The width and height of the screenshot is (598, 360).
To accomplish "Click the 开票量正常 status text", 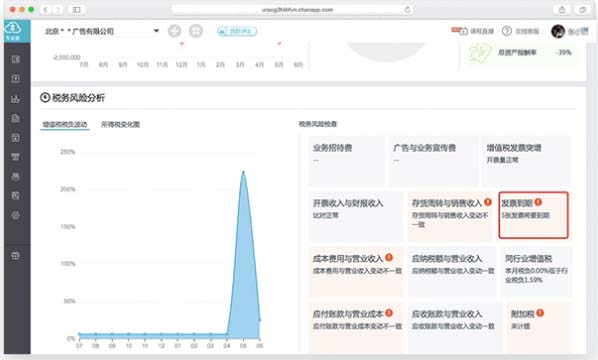I will pos(502,160).
